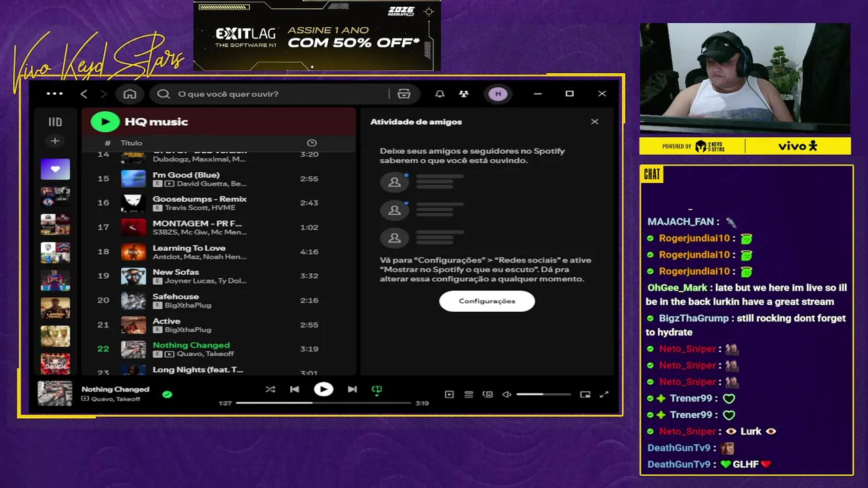Expand Your Library sidebar

click(x=55, y=122)
